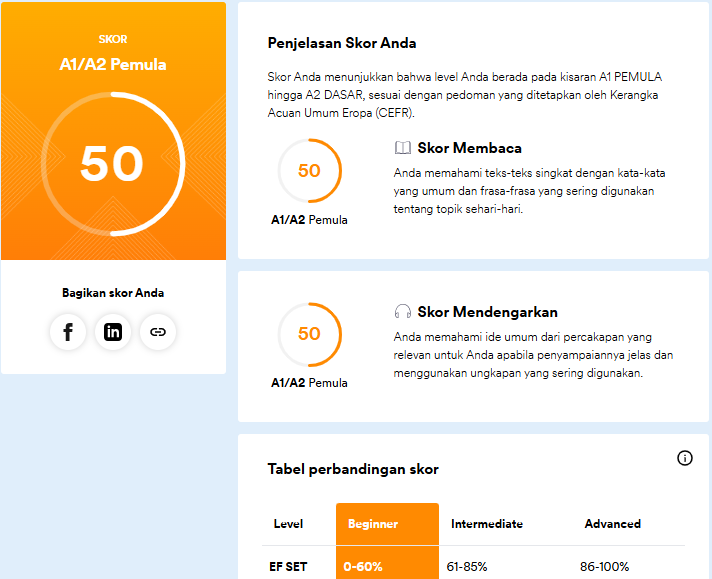Click the large overall score 50 ring
The width and height of the screenshot is (712, 579).
(x=113, y=164)
